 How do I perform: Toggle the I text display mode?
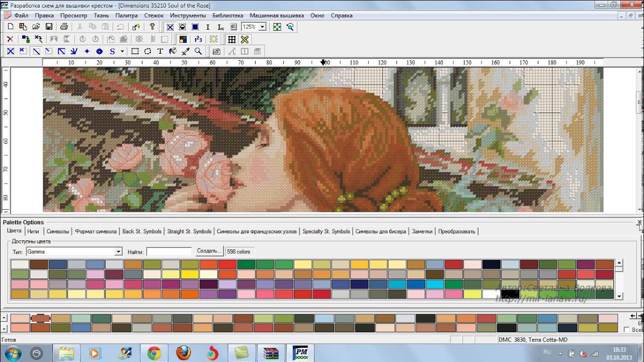coord(208,27)
